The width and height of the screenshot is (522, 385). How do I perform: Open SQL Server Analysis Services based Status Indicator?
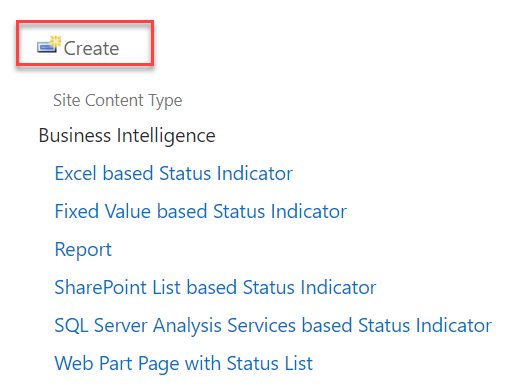coord(273,325)
